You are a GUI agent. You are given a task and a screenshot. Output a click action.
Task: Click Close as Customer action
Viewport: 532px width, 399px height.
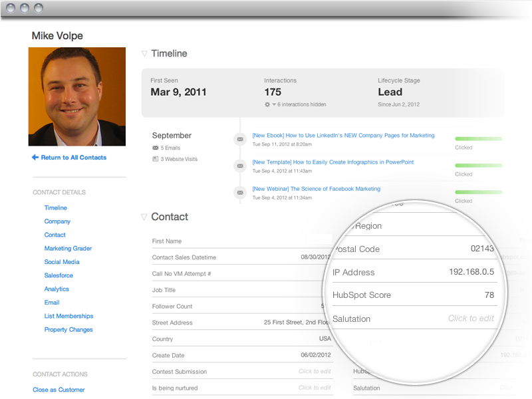(59, 390)
